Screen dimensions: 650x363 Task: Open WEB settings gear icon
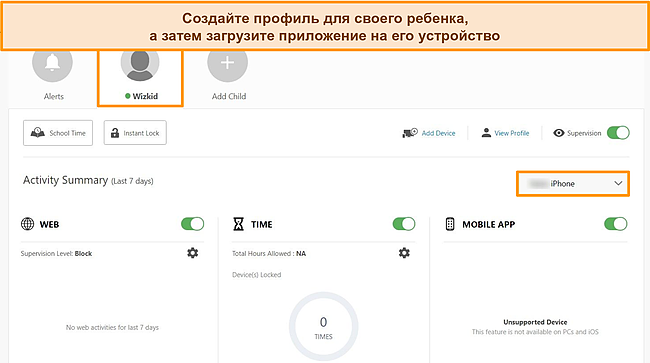(x=193, y=253)
